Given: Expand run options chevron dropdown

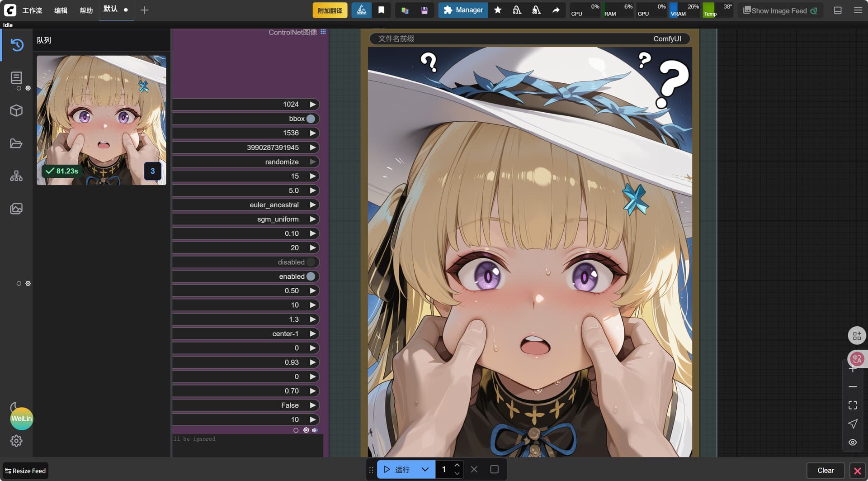Looking at the screenshot, I should click(x=425, y=469).
